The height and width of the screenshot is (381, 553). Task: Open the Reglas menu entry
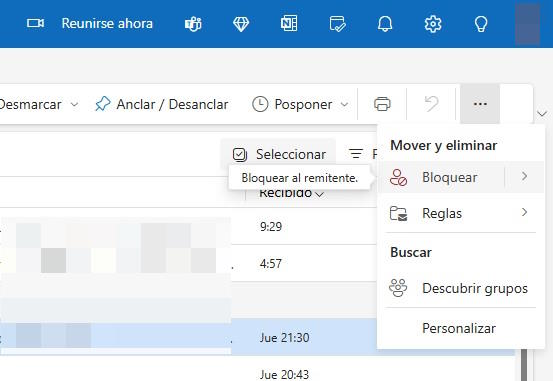point(461,213)
